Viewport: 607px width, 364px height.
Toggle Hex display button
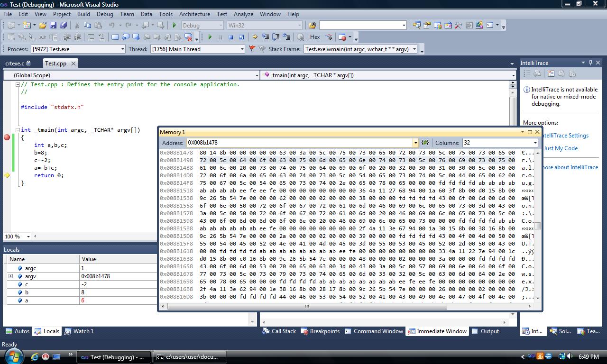pyautogui.click(x=315, y=36)
